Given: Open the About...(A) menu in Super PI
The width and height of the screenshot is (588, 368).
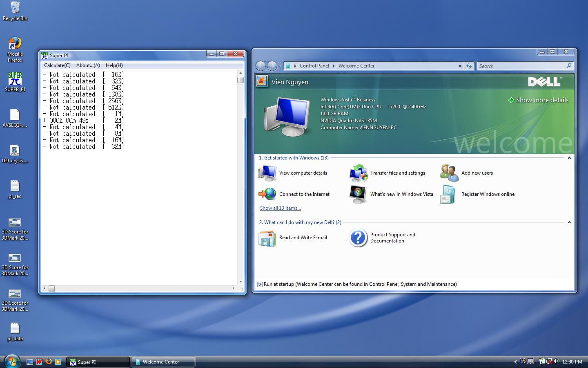Looking at the screenshot, I should 88,65.
